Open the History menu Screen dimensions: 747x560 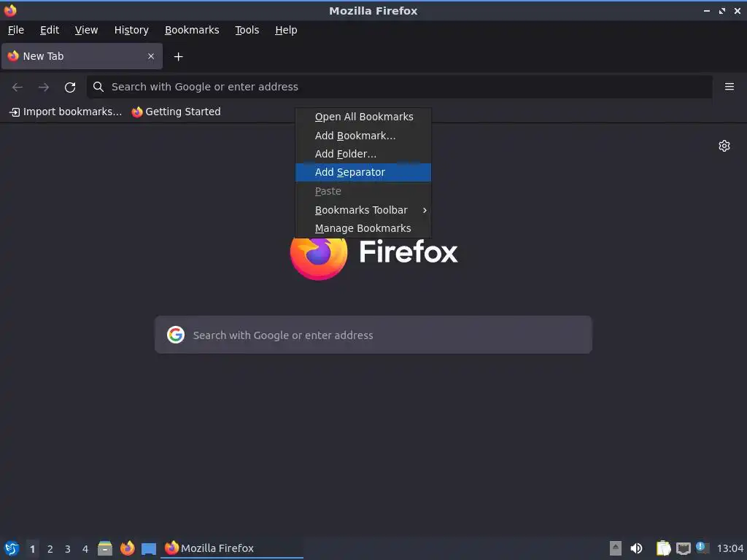[131, 30]
